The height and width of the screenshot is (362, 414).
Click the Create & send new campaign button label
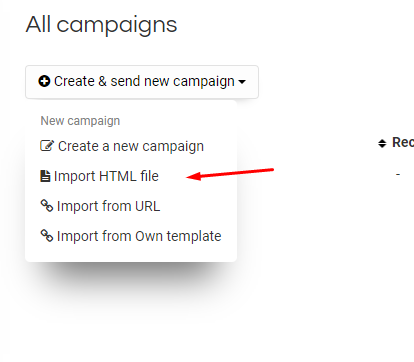tap(144, 81)
